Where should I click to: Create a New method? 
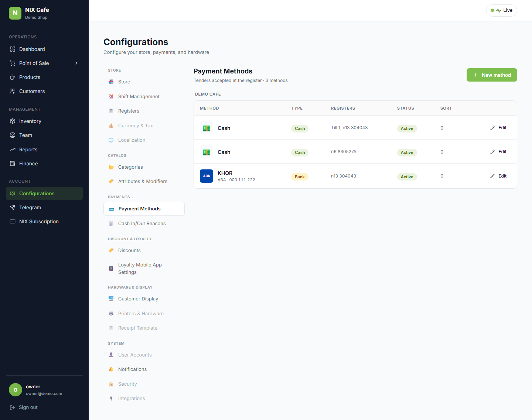point(492,75)
